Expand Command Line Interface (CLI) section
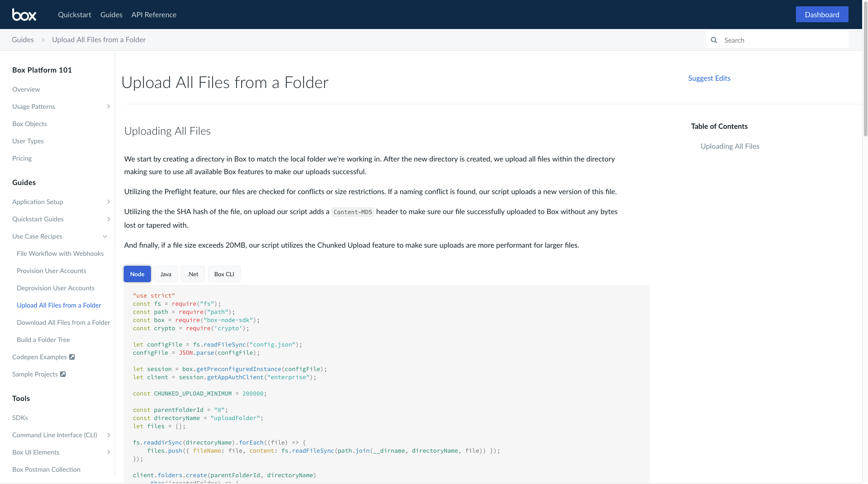The image size is (868, 484). click(108, 435)
